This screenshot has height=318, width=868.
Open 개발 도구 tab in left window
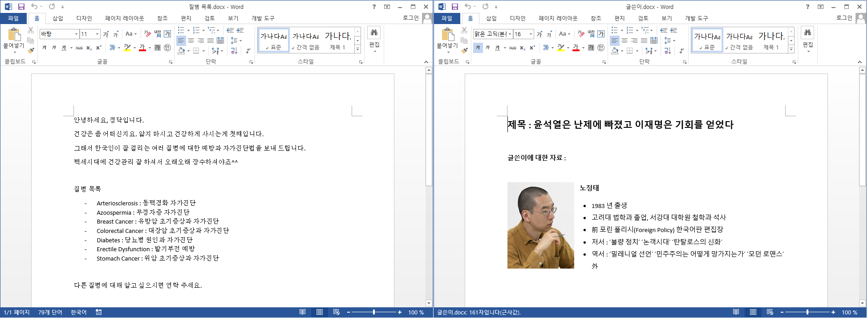coord(263,18)
